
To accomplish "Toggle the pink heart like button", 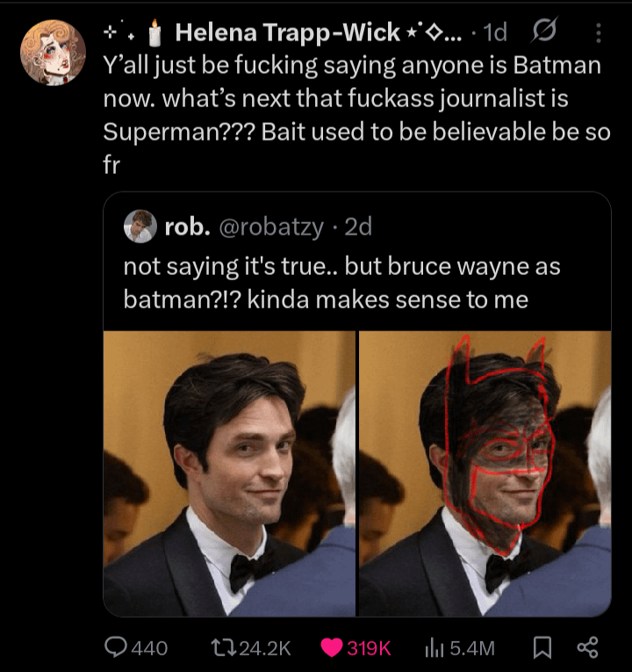I will pyautogui.click(x=333, y=648).
